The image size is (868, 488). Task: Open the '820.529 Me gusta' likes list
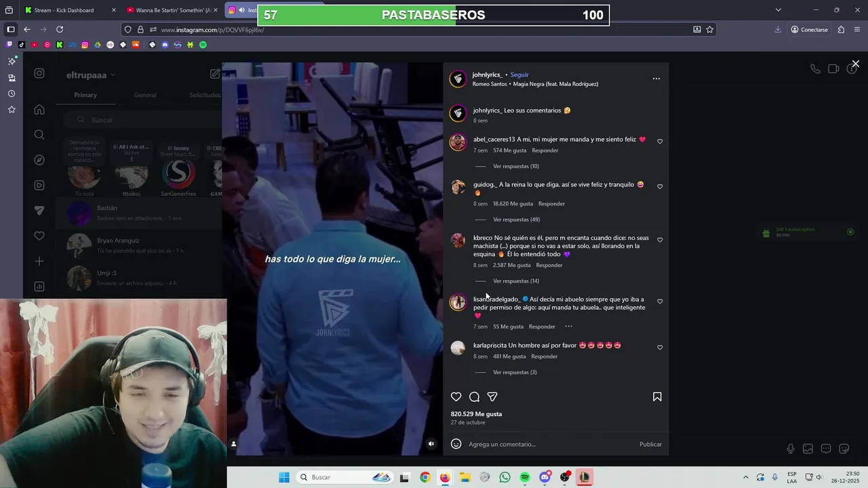pyautogui.click(x=476, y=414)
